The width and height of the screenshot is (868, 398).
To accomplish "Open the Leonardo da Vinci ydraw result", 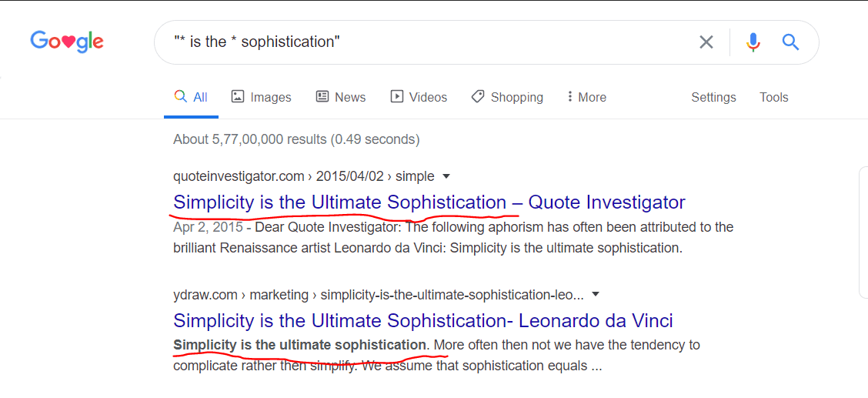I will point(422,320).
